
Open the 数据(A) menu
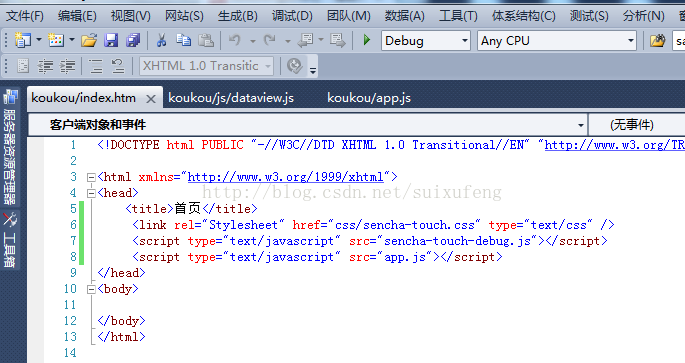[405, 16]
